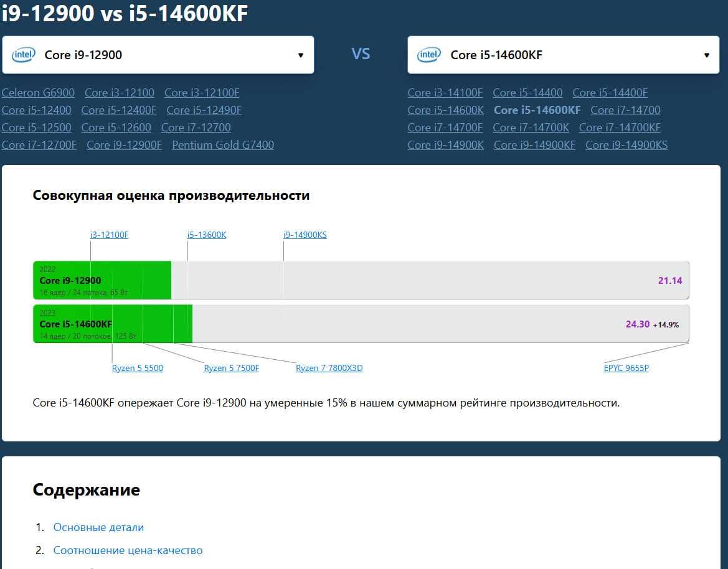Image resolution: width=728 pixels, height=569 pixels.
Task: Click Intel logo beside Core i9-12900
Action: click(24, 55)
